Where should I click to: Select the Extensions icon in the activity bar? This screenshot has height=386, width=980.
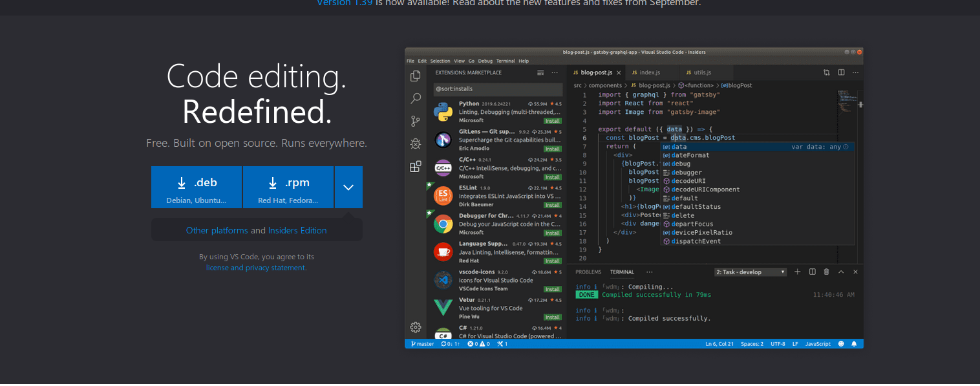click(x=416, y=166)
